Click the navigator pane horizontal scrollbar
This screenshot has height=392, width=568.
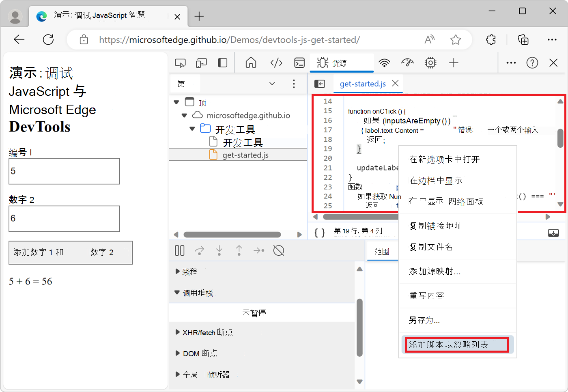(232, 235)
